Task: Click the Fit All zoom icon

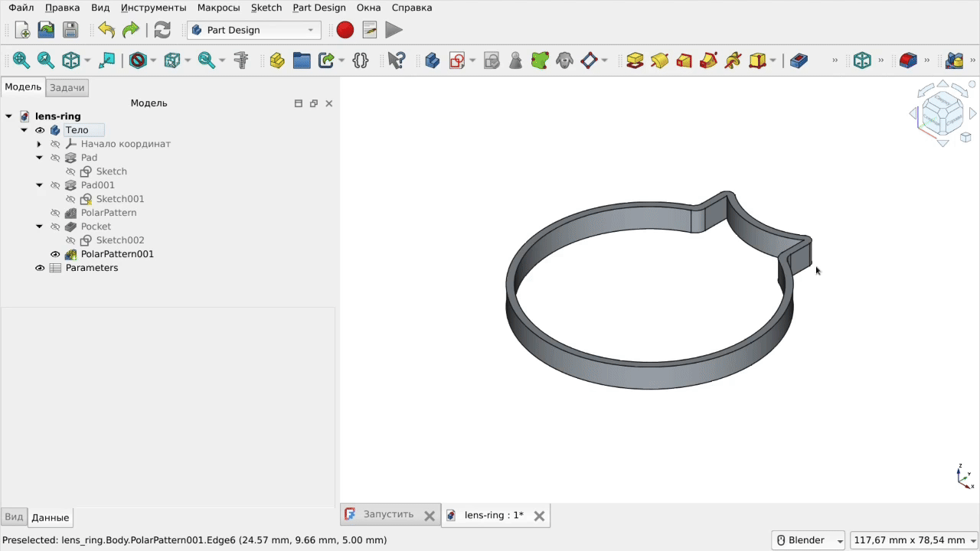Action: pos(21,60)
